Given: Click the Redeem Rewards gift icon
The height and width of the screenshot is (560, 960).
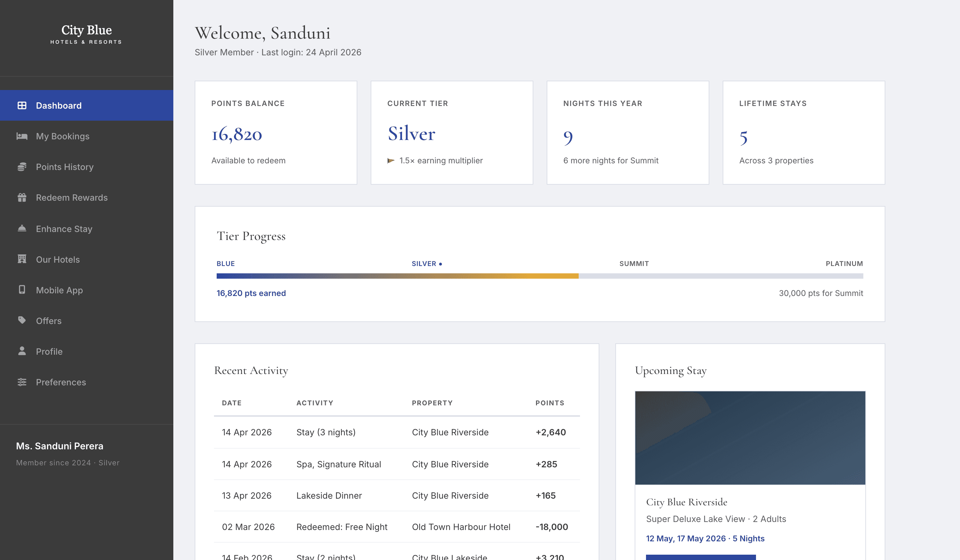Looking at the screenshot, I should 22,197.
